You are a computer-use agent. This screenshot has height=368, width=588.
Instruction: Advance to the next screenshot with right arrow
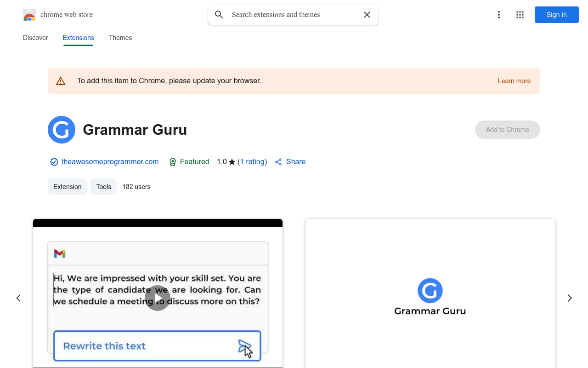pos(570,298)
